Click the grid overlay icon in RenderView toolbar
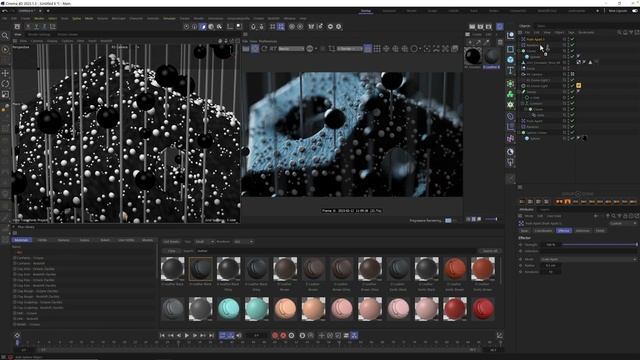This screenshot has width=640, height=360. click(x=377, y=49)
